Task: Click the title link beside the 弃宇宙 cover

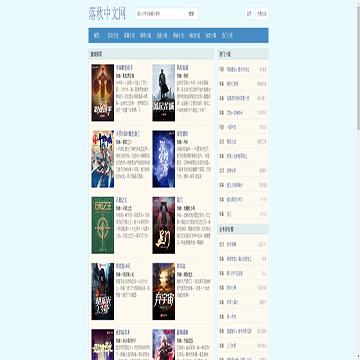Action: (181, 266)
